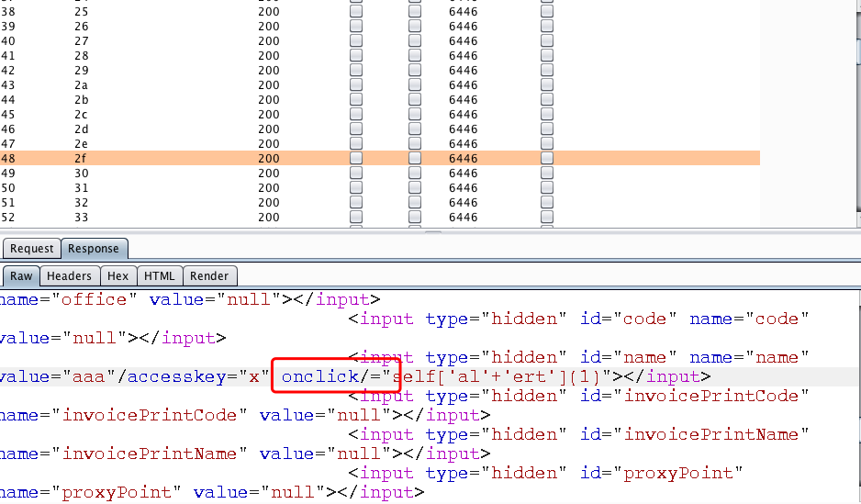Tick the first checkbox in request 52 row
The width and height of the screenshot is (861, 504).
(x=356, y=218)
